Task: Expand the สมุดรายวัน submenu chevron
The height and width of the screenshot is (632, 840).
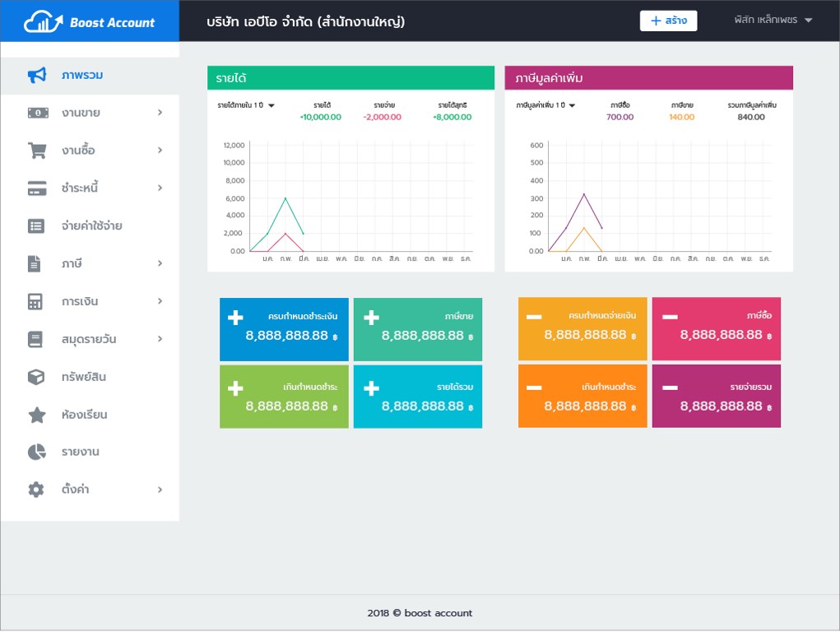Action: click(160, 339)
